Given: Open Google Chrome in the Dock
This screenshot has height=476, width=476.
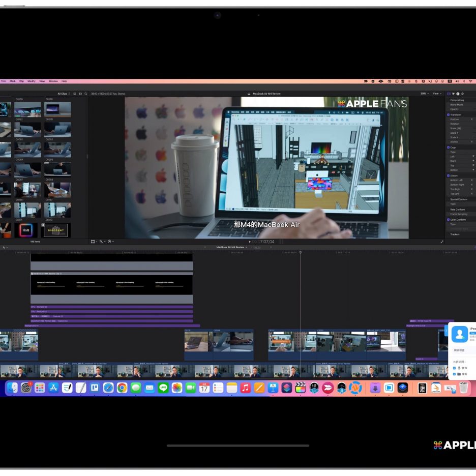Looking at the screenshot, I should click(122, 388).
